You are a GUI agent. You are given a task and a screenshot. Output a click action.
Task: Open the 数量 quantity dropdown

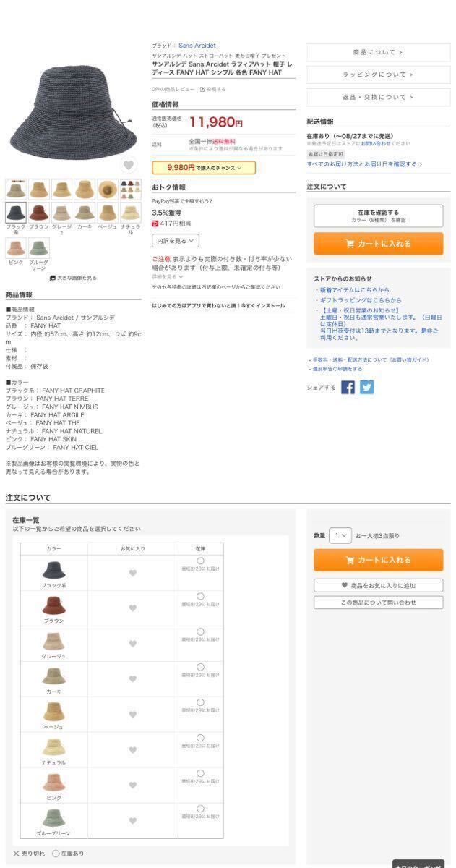(340, 536)
